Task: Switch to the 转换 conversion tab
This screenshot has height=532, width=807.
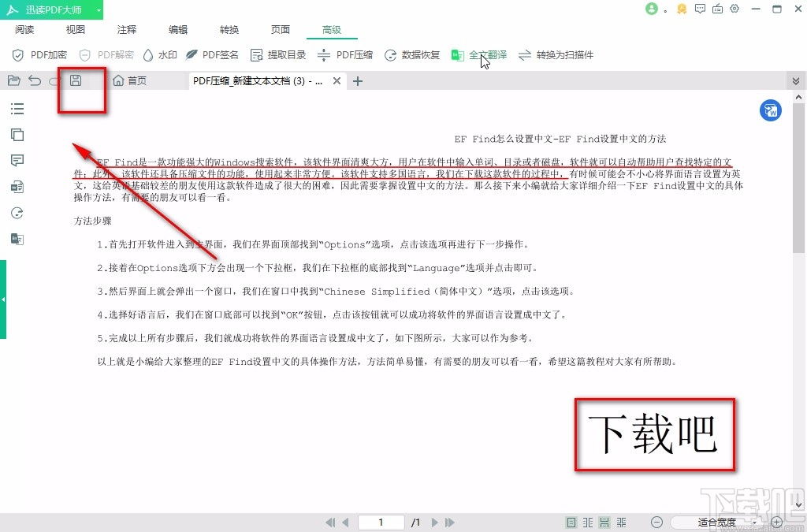Action: 229,29
